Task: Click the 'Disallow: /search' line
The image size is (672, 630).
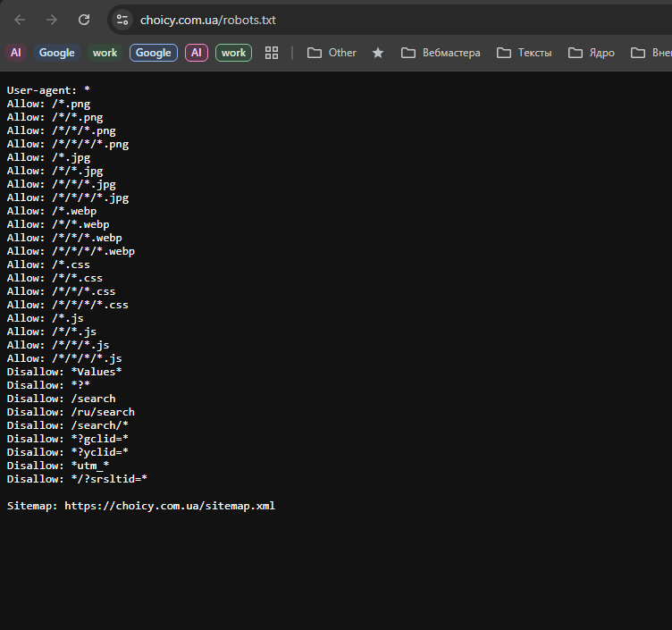Action: point(62,399)
